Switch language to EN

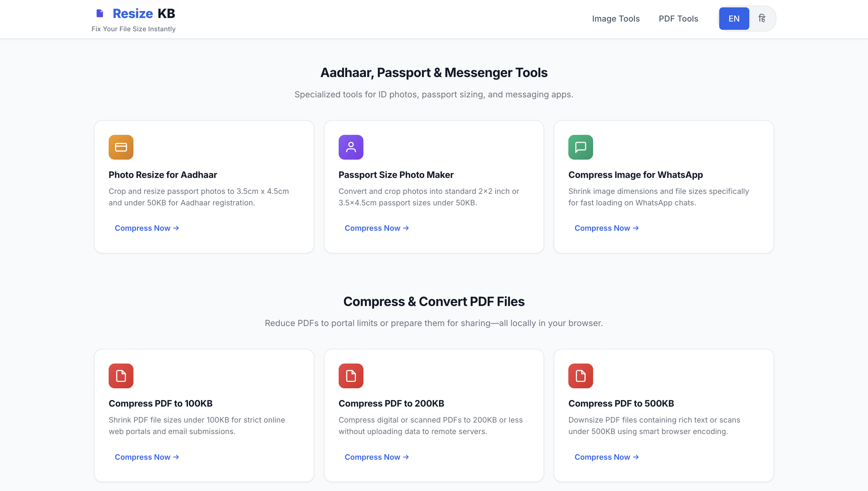click(734, 19)
